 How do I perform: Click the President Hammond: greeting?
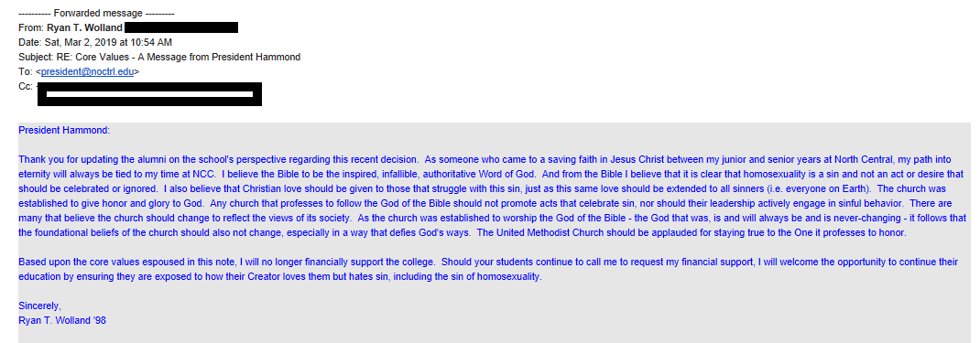64,130
